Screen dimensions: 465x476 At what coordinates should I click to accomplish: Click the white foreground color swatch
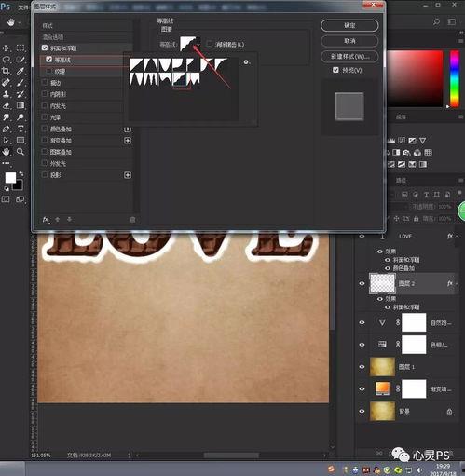pyautogui.click(x=10, y=178)
